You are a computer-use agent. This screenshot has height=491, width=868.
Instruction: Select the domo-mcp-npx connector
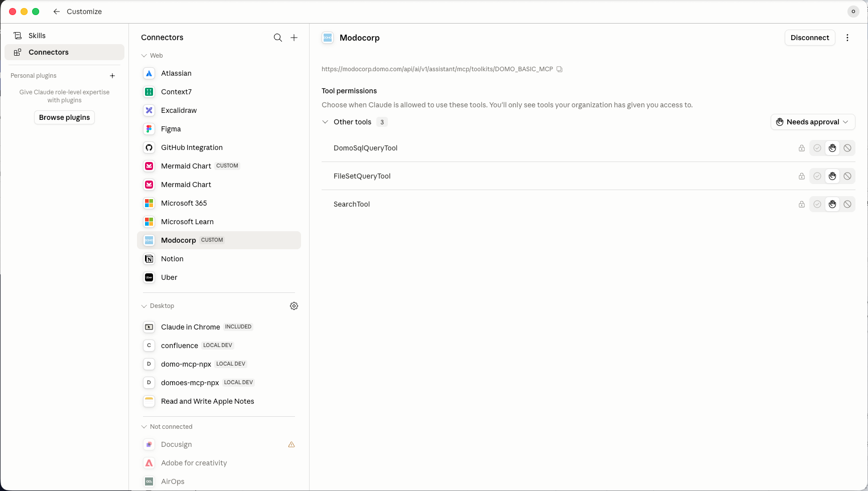[219, 364]
